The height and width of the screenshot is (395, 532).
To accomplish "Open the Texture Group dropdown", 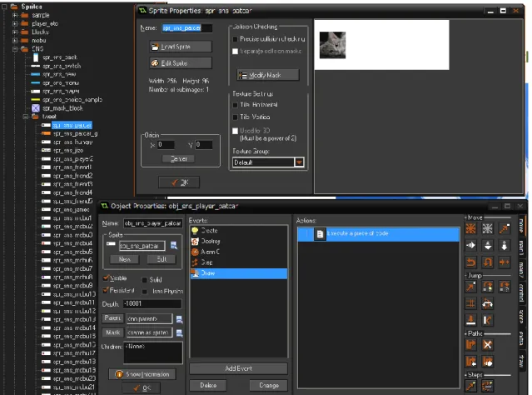I will (299, 162).
